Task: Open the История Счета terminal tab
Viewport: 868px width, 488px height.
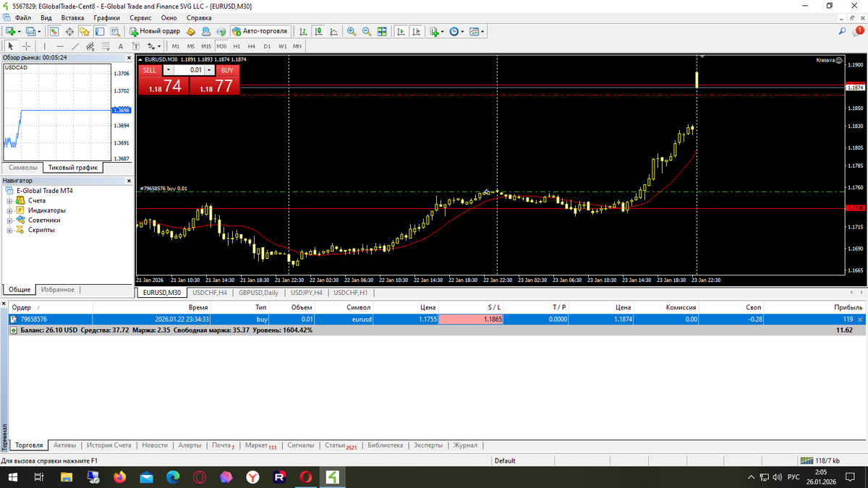Action: [x=108, y=445]
